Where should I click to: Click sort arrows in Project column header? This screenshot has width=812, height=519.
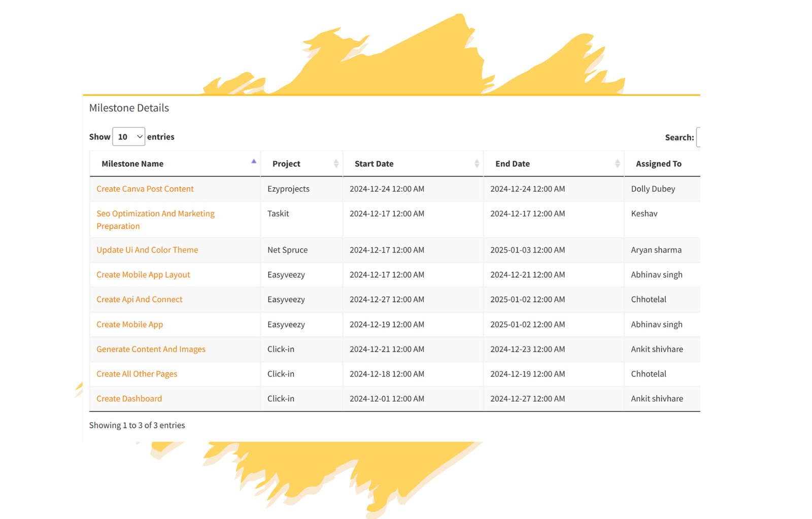click(x=335, y=163)
